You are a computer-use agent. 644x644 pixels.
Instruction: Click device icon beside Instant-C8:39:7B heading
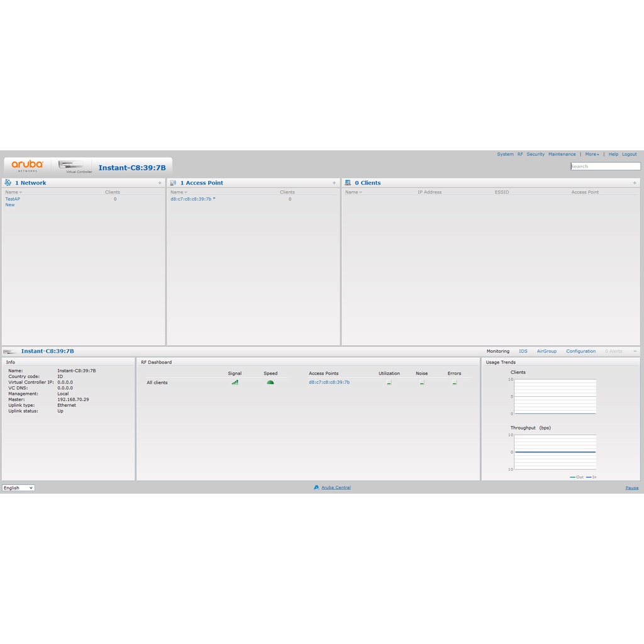click(10, 352)
